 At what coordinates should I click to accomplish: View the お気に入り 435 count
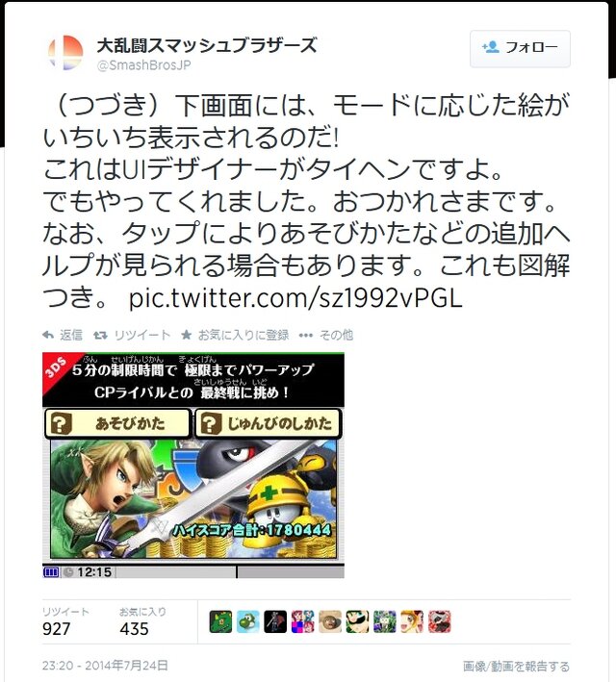coord(142,622)
